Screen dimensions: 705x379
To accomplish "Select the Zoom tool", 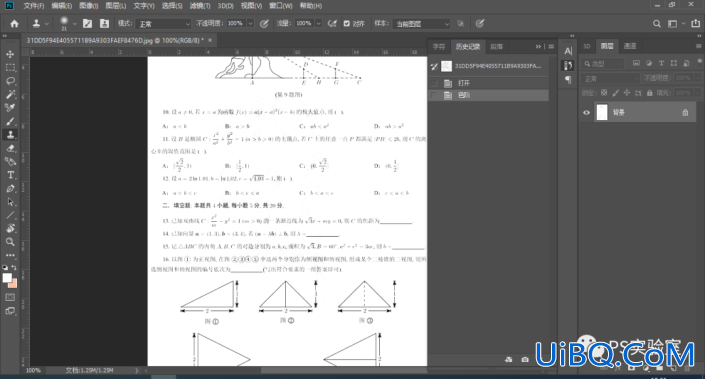I will [x=10, y=242].
